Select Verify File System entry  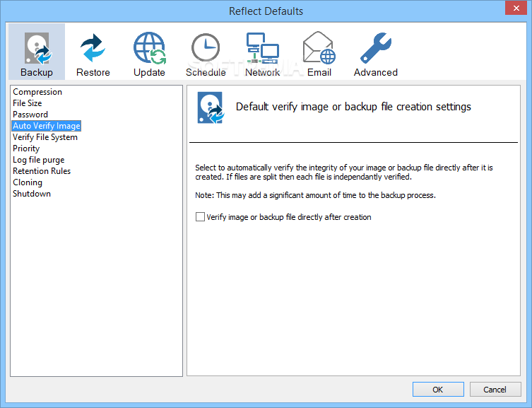point(45,137)
